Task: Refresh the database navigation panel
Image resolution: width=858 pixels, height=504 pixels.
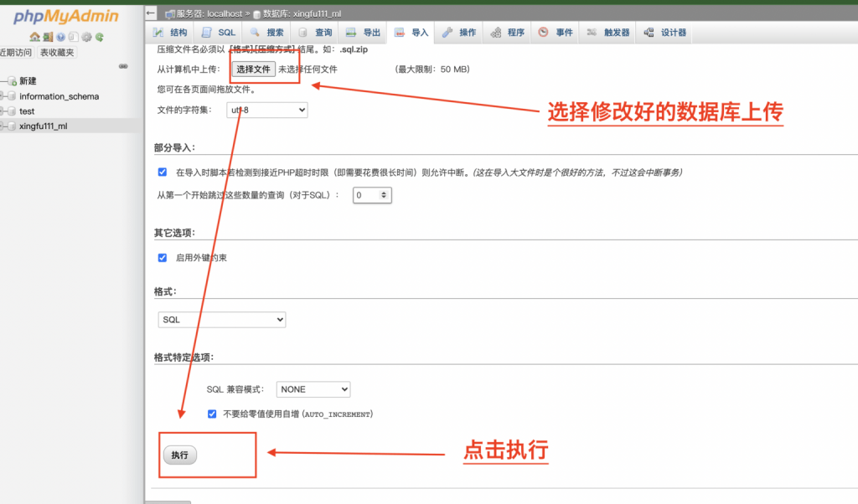Action: 100,37
